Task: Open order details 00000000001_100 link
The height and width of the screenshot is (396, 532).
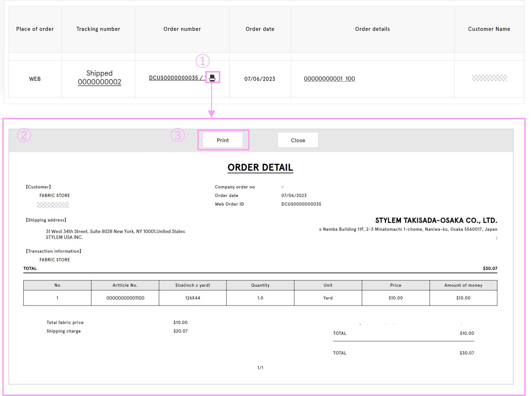Action: 329,79
